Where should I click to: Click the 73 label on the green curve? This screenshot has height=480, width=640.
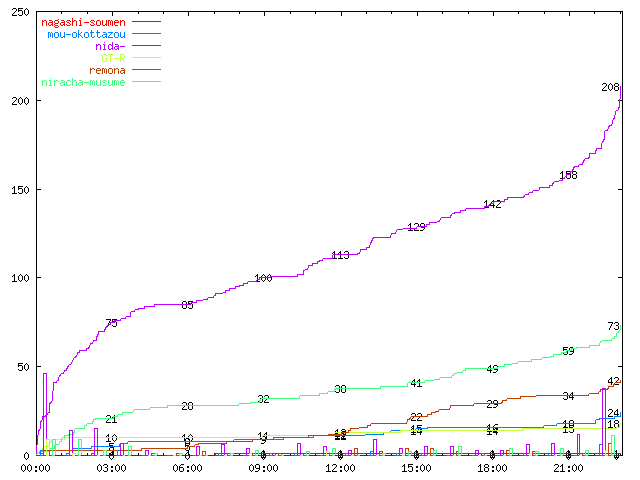click(x=614, y=326)
